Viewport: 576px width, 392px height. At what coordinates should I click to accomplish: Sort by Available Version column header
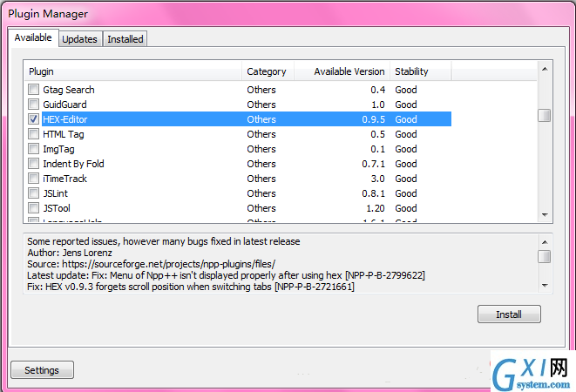point(342,71)
